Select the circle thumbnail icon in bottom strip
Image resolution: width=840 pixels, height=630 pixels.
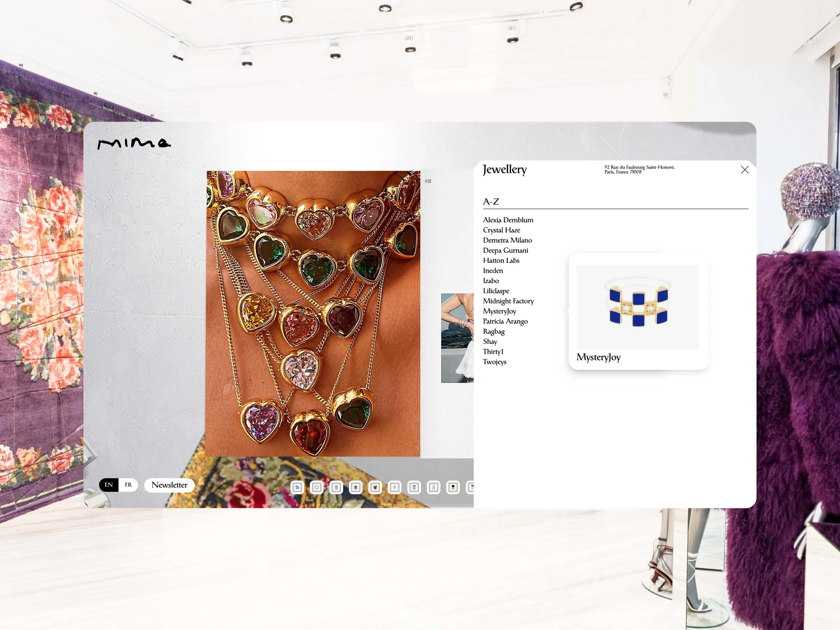(x=317, y=487)
